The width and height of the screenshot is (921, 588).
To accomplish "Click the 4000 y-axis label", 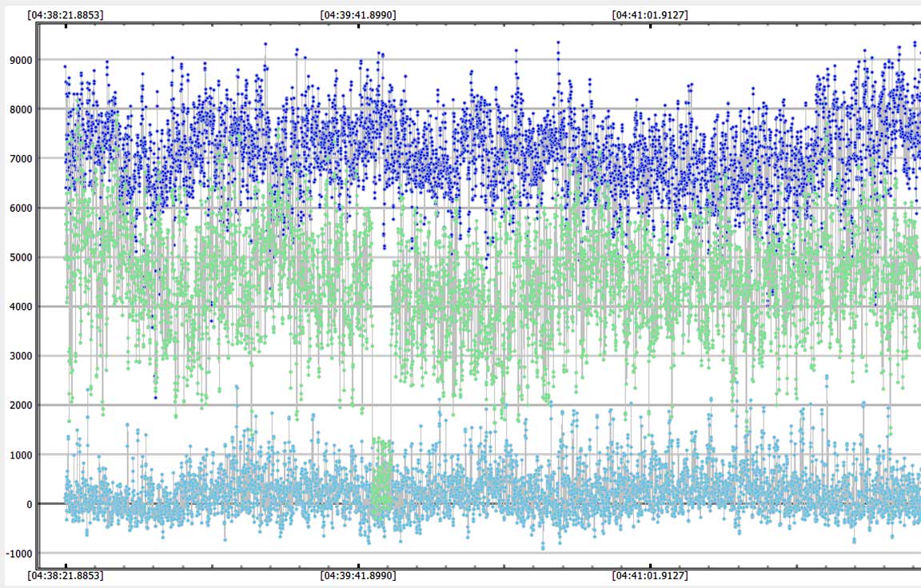I will 21,306.
